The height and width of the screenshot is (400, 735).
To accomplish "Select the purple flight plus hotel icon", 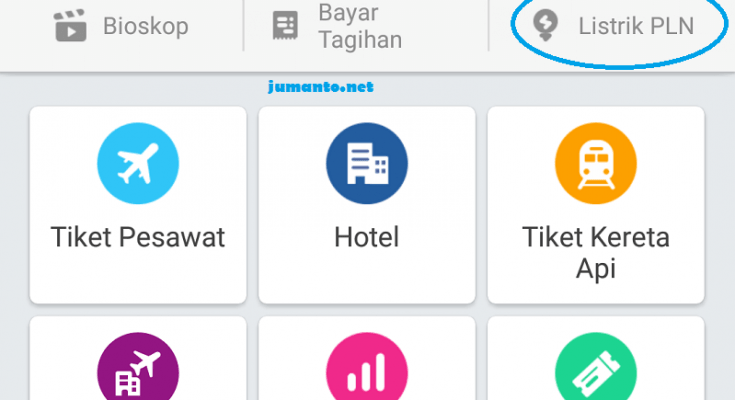I will tap(138, 366).
